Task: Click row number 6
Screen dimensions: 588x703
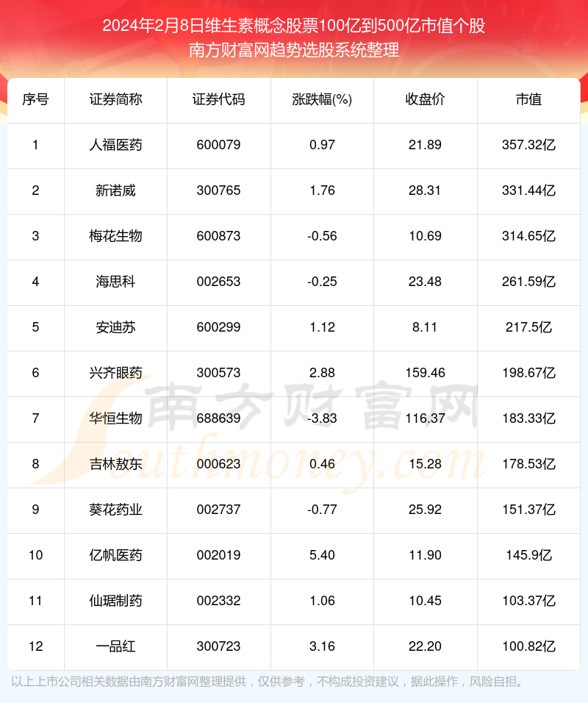Action: (x=35, y=373)
